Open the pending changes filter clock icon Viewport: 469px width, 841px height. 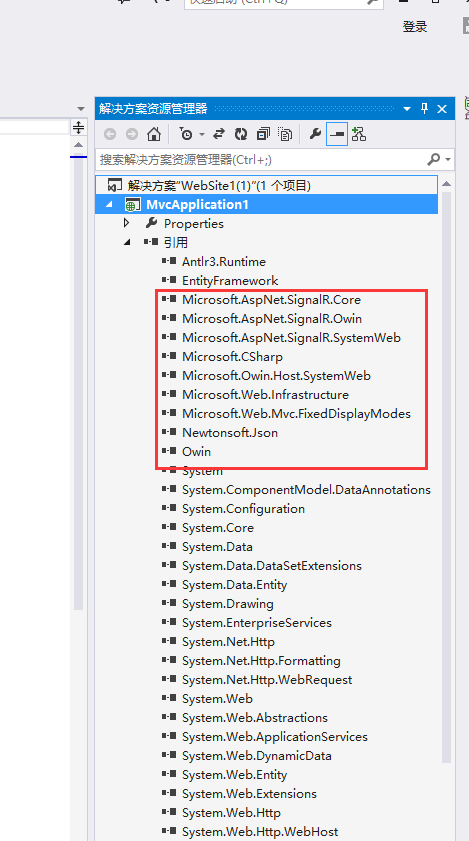pyautogui.click(x=186, y=134)
